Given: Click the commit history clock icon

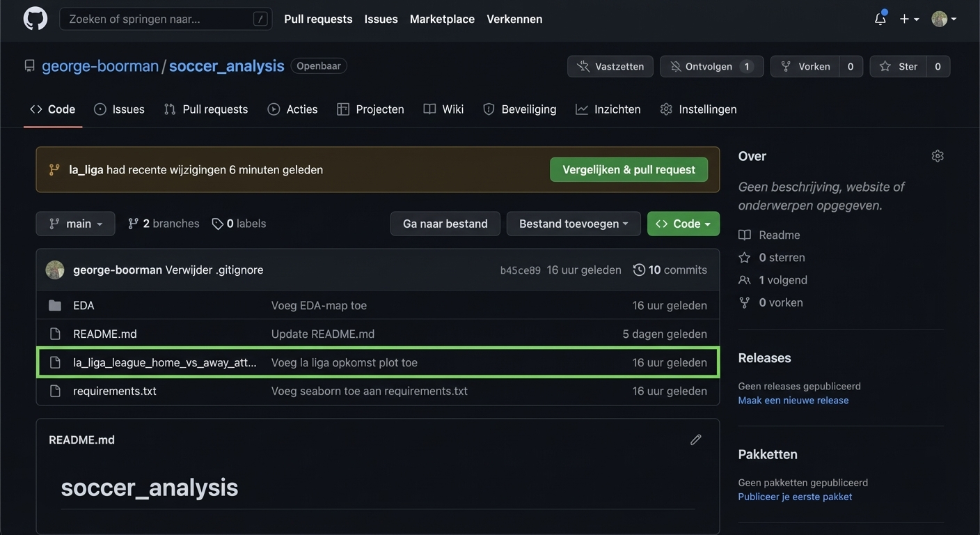Looking at the screenshot, I should click(x=638, y=270).
